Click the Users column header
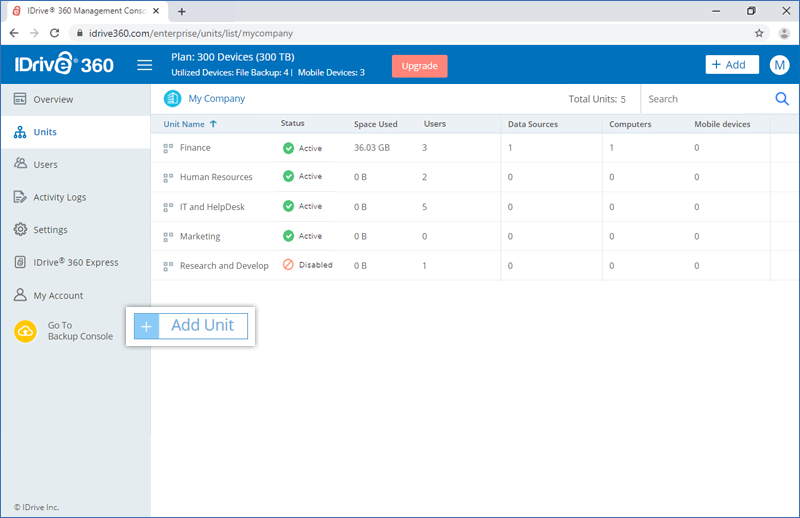The image size is (800, 518). 435,124
